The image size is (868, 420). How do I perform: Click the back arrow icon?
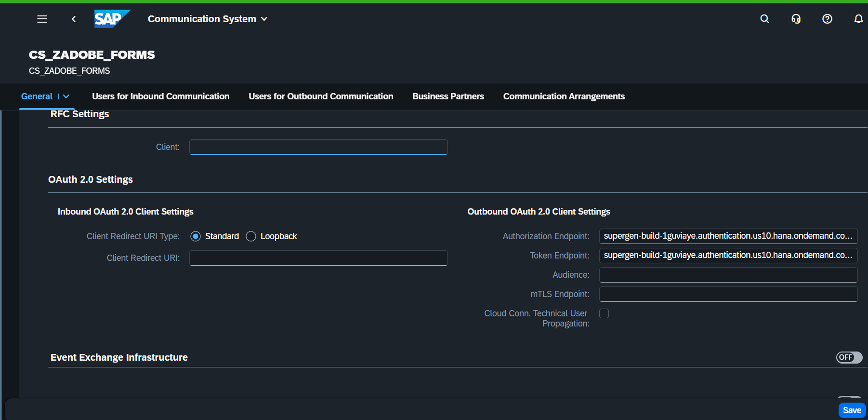point(74,19)
